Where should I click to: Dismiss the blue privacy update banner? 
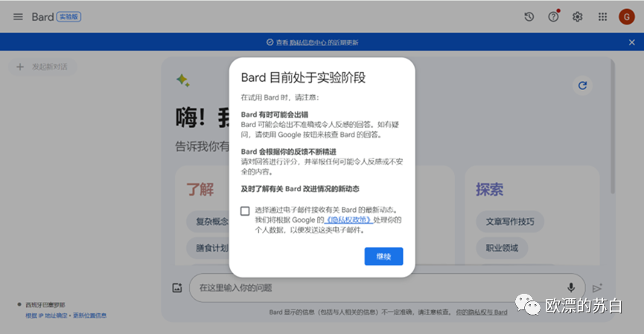click(x=631, y=42)
